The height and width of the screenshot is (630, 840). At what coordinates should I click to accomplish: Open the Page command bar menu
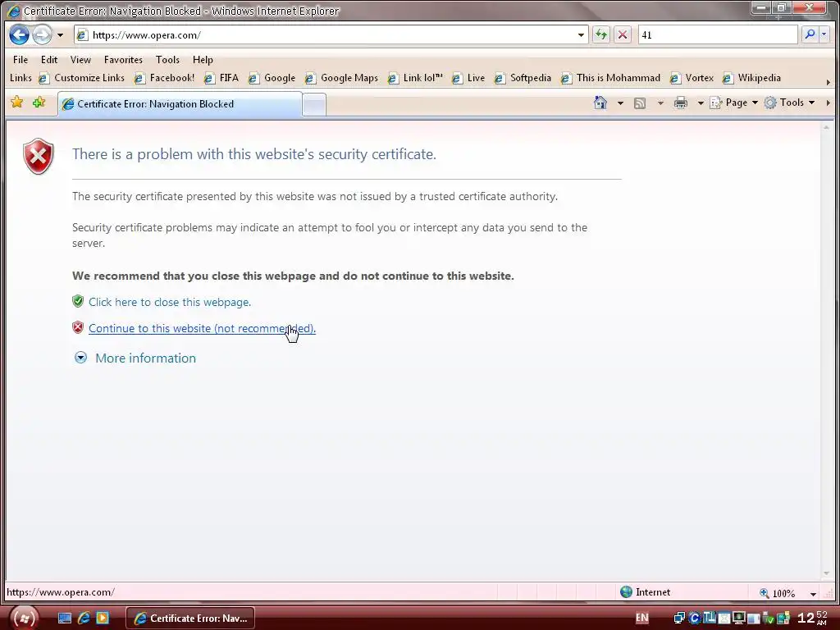[733, 103]
